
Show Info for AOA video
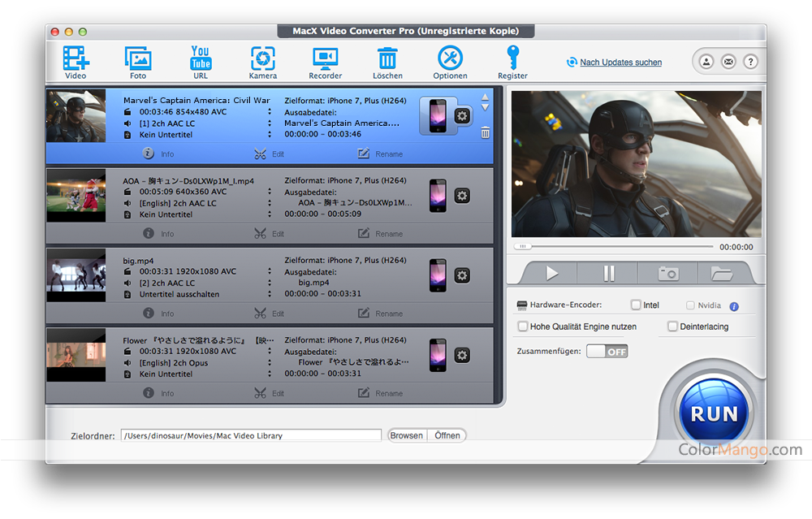(158, 234)
